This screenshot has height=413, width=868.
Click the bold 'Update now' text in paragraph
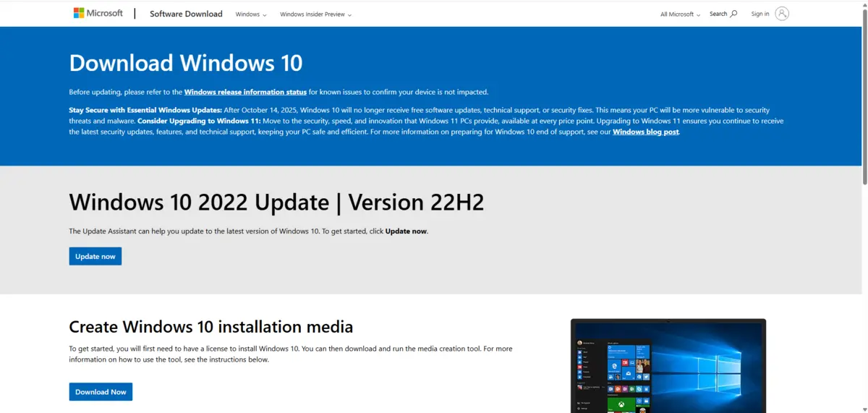406,231
